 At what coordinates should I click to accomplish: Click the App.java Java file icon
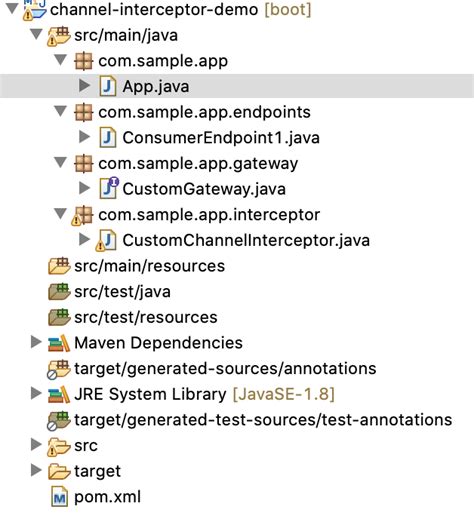pos(108,87)
